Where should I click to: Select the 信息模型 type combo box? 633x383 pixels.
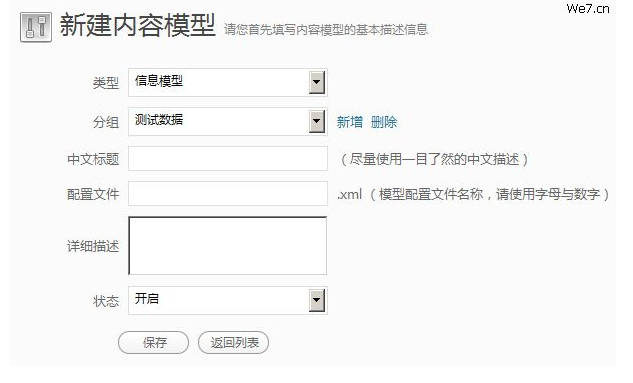pos(228,83)
